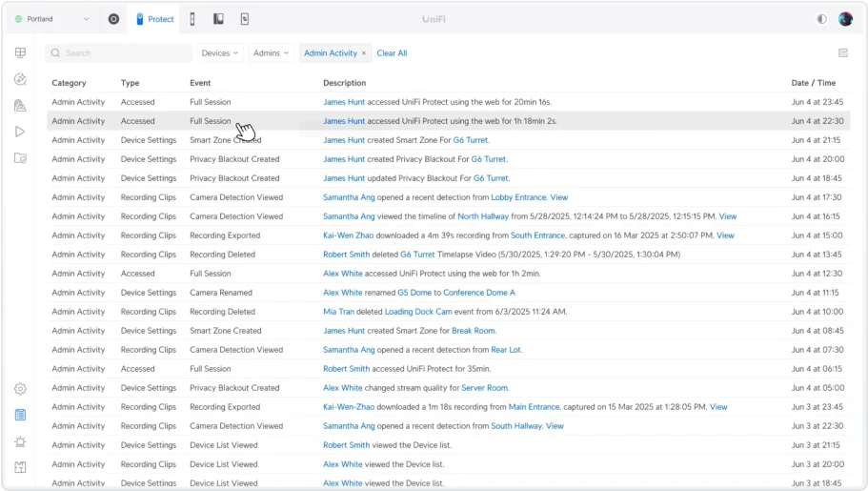Open the playback icon in sidebar
Viewport: 868px width, 491px height.
point(20,132)
